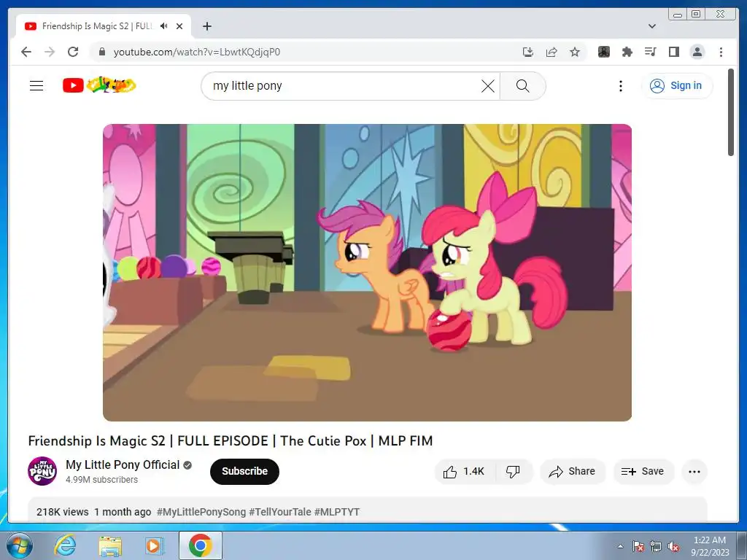Click '4.99M subscribers' text

pyautogui.click(x=101, y=480)
